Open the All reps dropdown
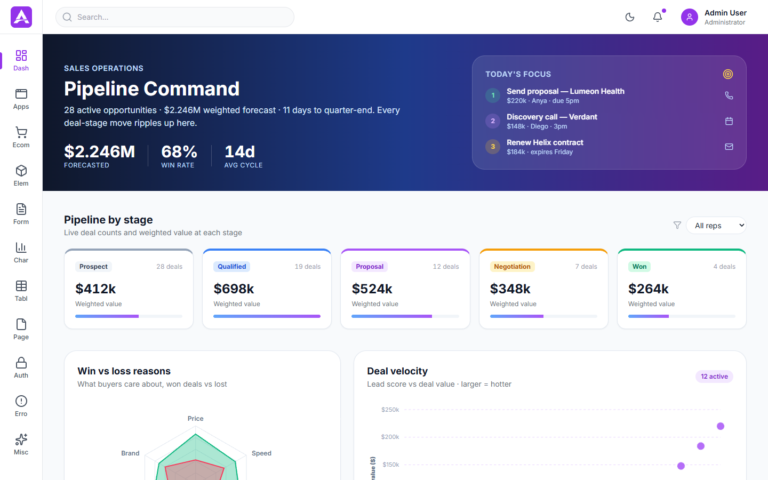Image resolution: width=768 pixels, height=480 pixels. pos(716,225)
